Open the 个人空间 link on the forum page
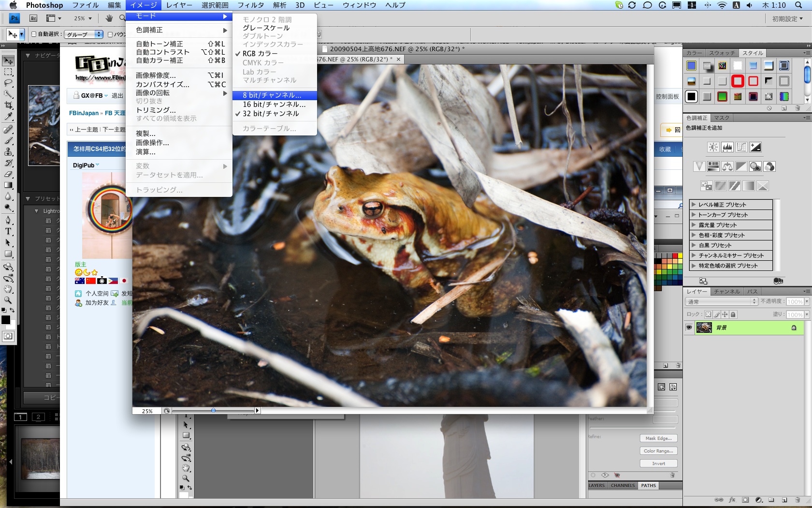The width and height of the screenshot is (812, 508). (x=97, y=293)
